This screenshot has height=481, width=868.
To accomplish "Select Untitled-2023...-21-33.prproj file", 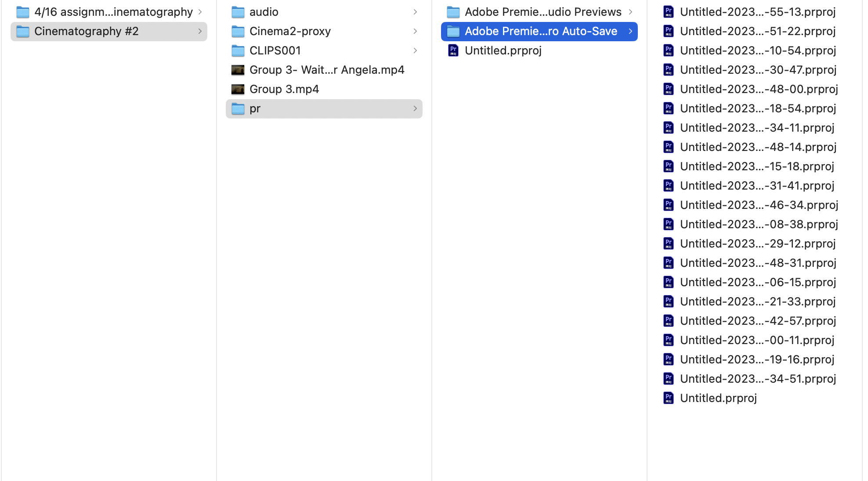I will point(758,302).
